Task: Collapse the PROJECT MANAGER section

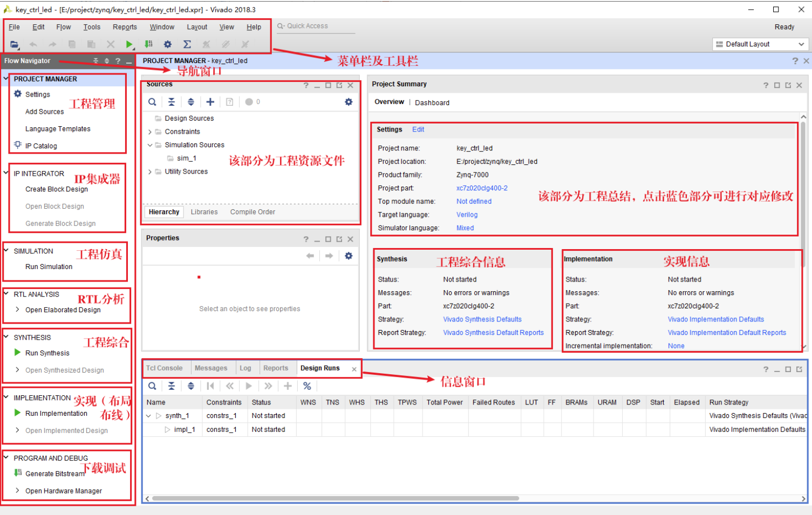Action: pos(6,79)
